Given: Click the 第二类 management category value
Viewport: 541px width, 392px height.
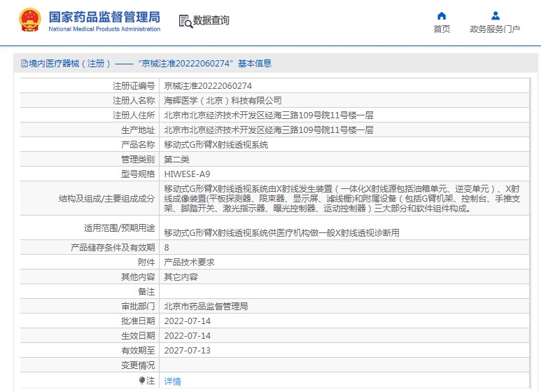Looking at the screenshot, I should click(176, 159).
